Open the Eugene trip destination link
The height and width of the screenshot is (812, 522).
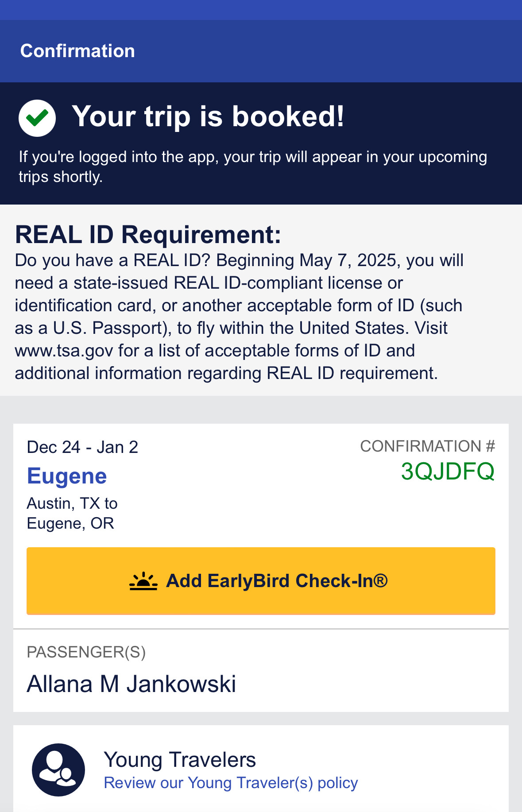tap(67, 476)
